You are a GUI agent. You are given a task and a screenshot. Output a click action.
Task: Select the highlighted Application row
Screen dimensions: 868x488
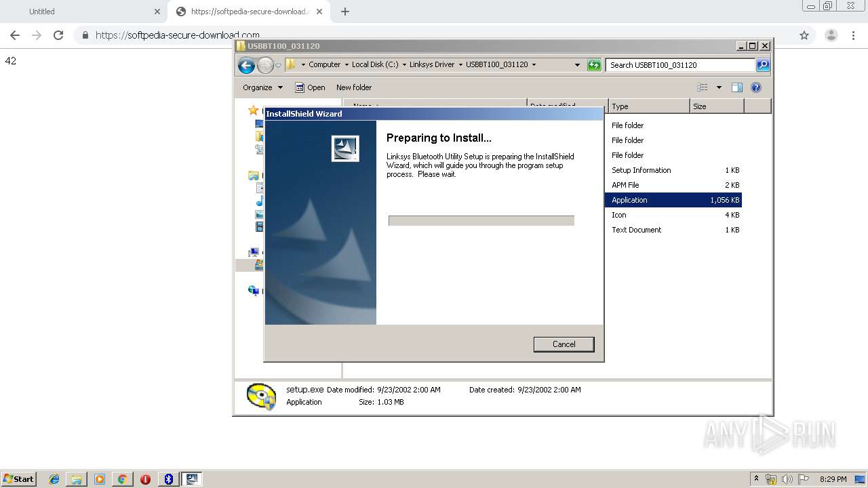[x=673, y=200]
